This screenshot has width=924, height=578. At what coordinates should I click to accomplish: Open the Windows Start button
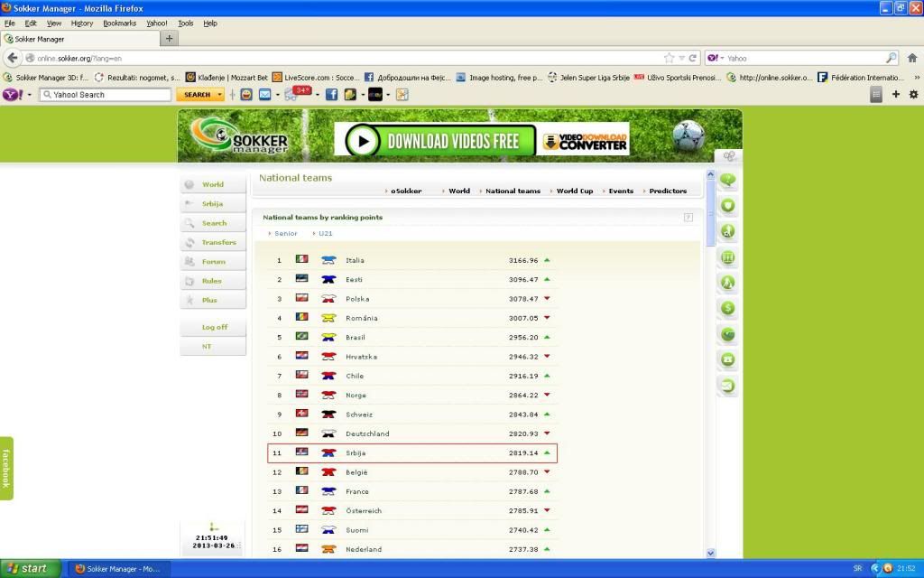(x=30, y=569)
